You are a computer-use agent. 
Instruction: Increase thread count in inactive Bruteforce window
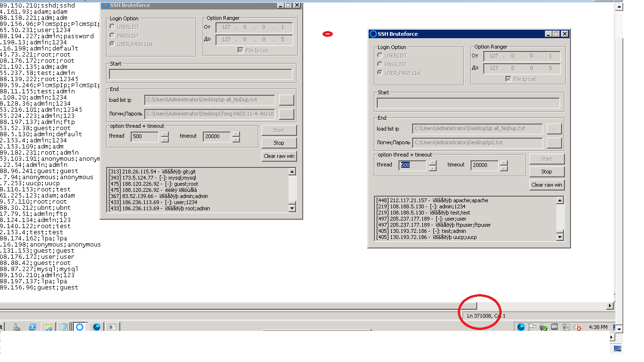coord(165,134)
